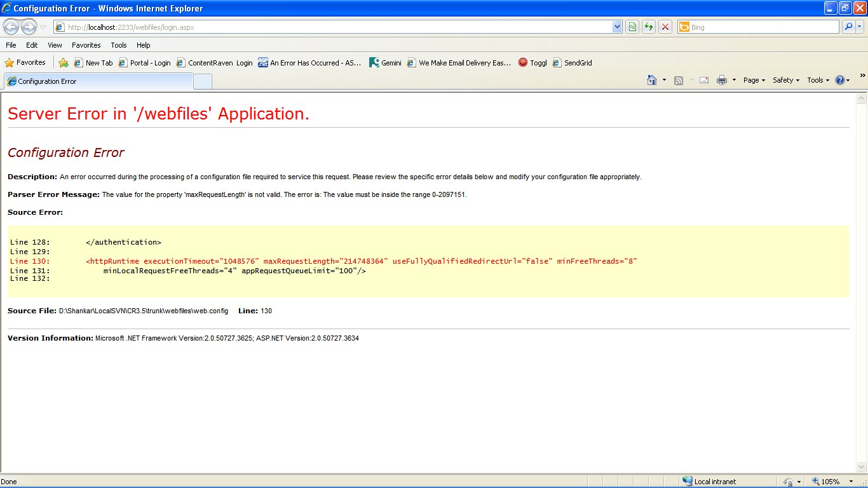This screenshot has height=488, width=868.
Task: Click the magnifier Search button
Action: tap(848, 27)
